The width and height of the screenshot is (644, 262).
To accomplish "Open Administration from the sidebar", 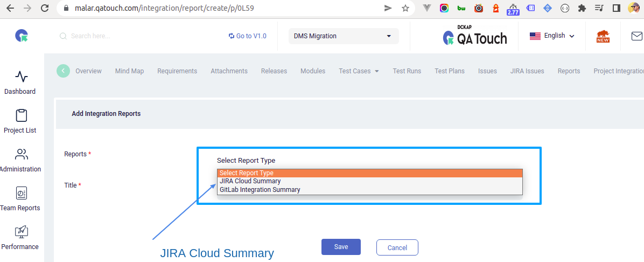I will (x=20, y=161).
